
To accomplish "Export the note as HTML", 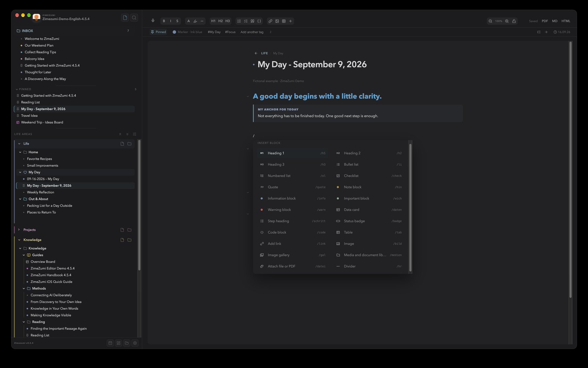I will tap(566, 21).
